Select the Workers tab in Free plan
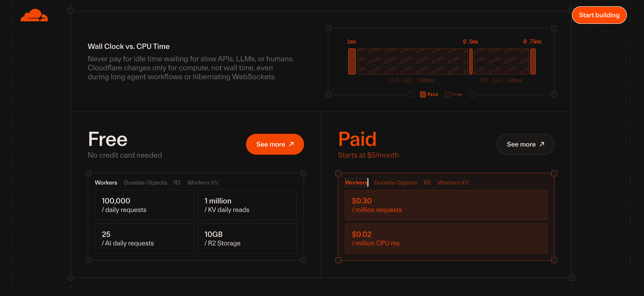 click(x=106, y=182)
